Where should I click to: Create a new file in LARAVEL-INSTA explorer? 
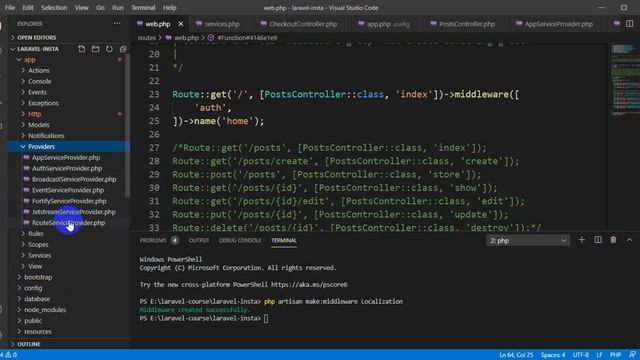[x=82, y=49]
